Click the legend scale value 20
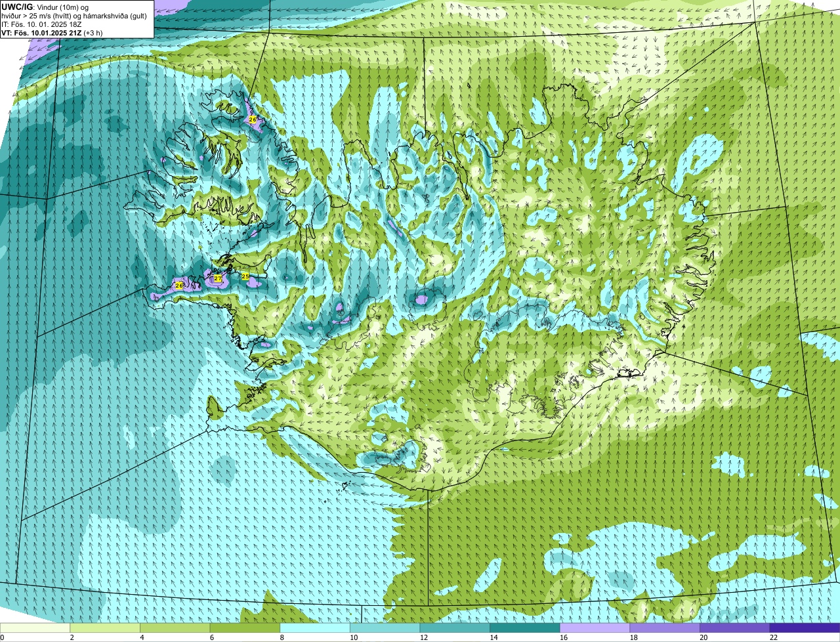Image resolution: width=840 pixels, height=642 pixels. (x=703, y=637)
